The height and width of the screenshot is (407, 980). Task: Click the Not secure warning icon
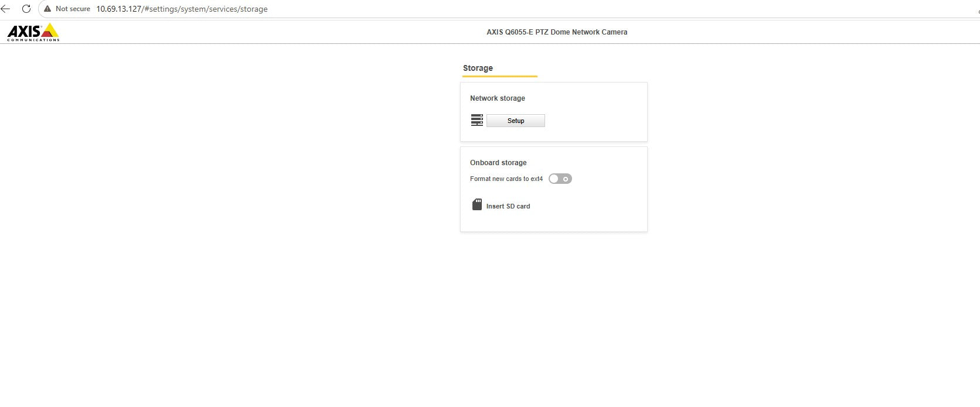click(48, 9)
